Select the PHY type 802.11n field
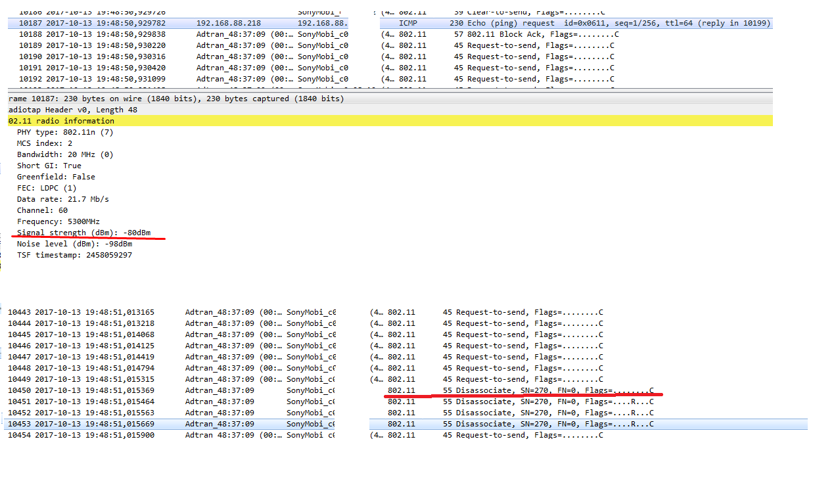This screenshot has width=813, height=504. tap(65, 132)
